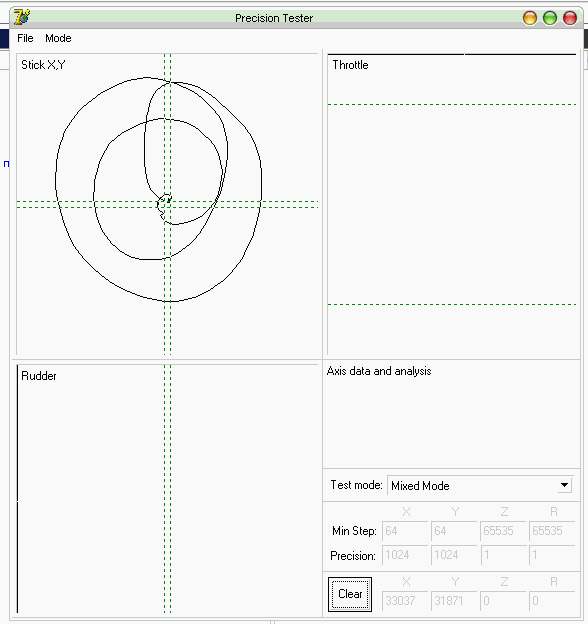This screenshot has width=588, height=624.
Task: Click the X Precision field showing 1024
Action: pyautogui.click(x=405, y=555)
